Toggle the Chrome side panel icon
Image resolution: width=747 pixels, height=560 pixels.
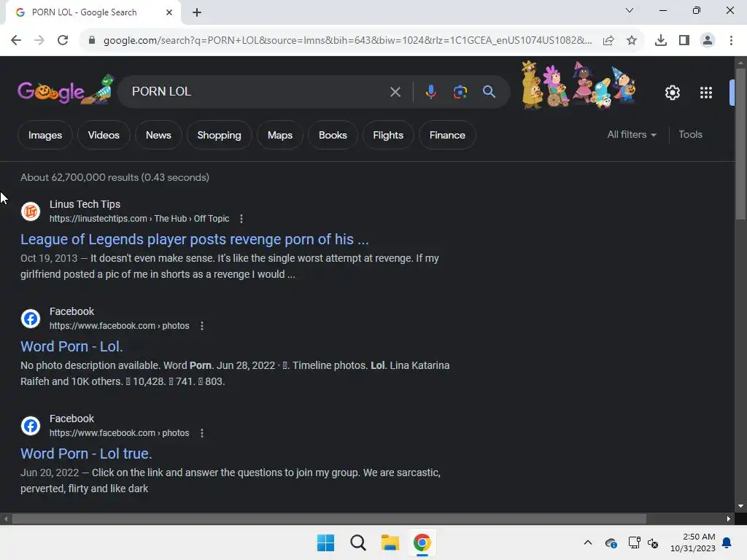point(684,41)
